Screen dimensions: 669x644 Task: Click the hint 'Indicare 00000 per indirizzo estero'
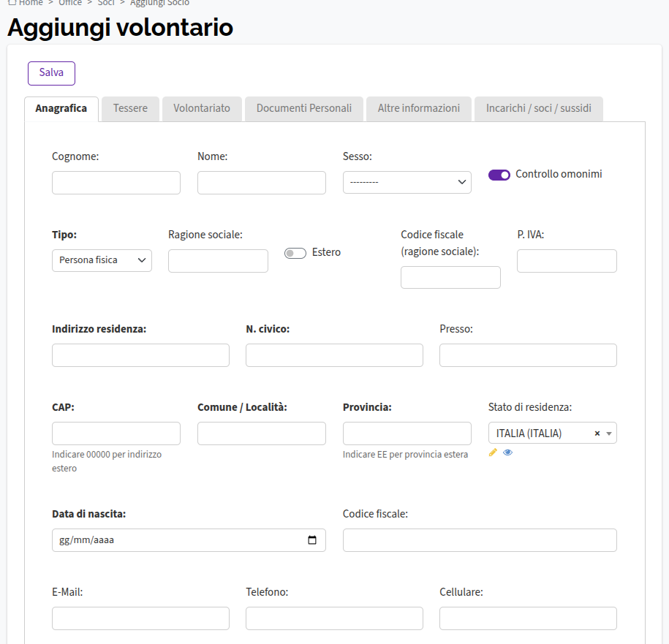107,461
